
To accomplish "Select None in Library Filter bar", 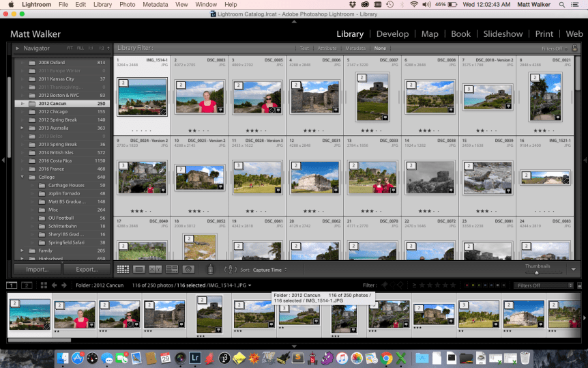I will tap(380, 48).
